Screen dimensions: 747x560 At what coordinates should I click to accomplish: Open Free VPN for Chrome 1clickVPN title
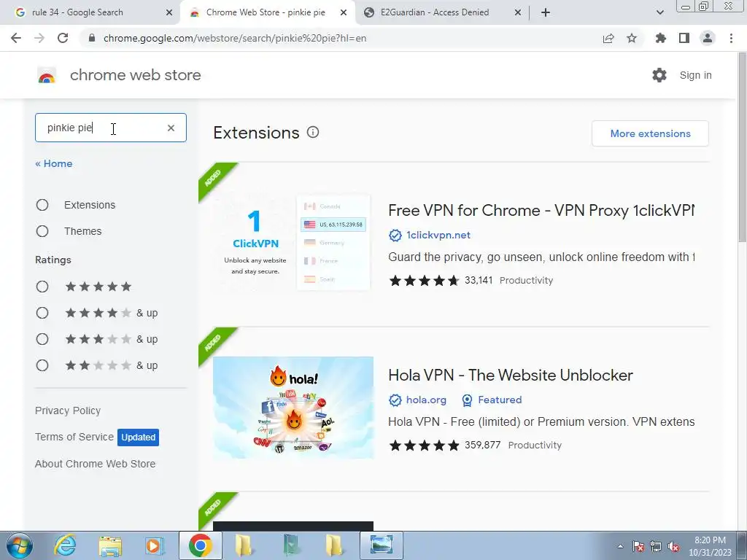[541, 211]
